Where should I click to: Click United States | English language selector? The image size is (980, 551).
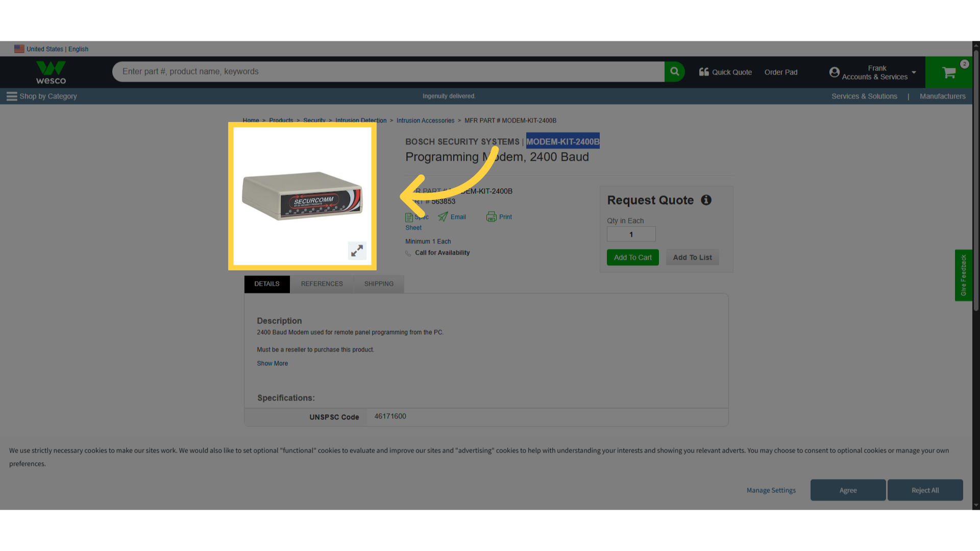tap(58, 49)
